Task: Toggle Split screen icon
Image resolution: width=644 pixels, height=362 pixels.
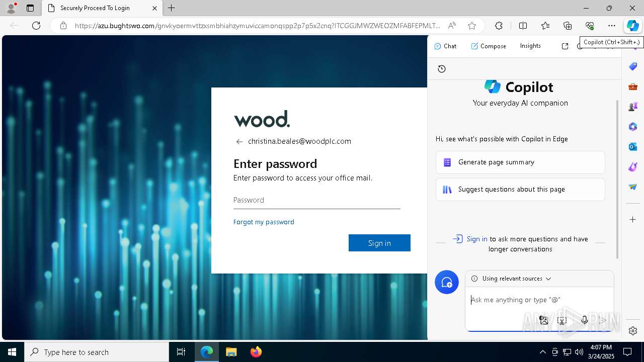Action: click(523, 26)
